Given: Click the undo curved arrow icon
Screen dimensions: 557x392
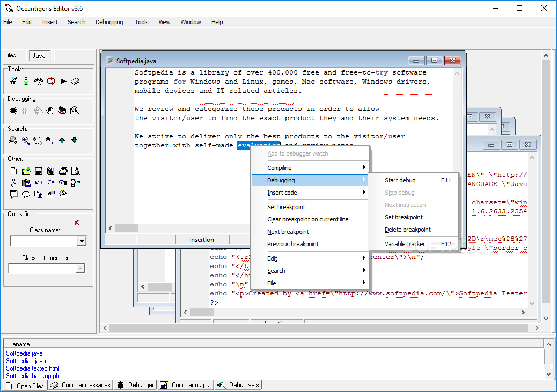Looking at the screenshot, I should coord(38,182).
